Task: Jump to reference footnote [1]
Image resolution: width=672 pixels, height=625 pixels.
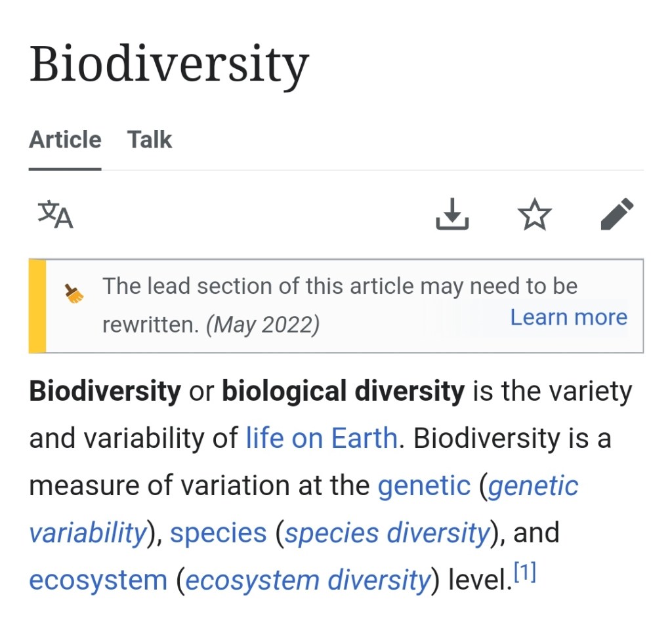Action: coord(525,574)
